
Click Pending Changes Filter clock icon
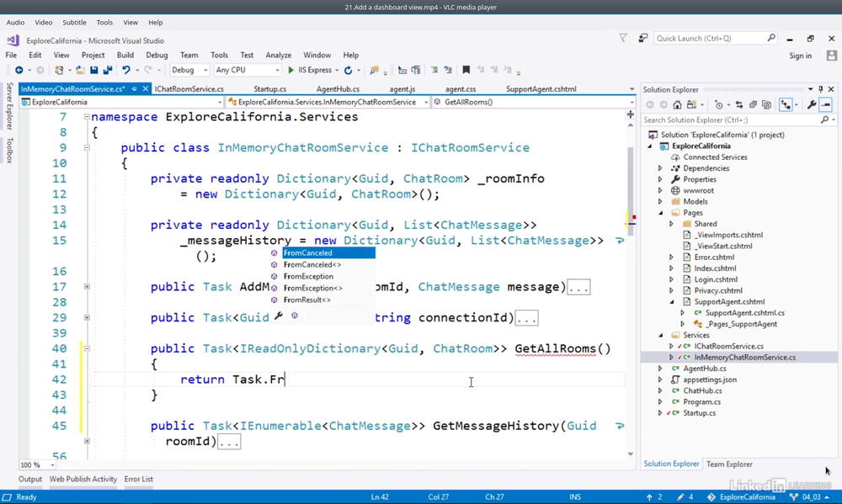coord(719,104)
